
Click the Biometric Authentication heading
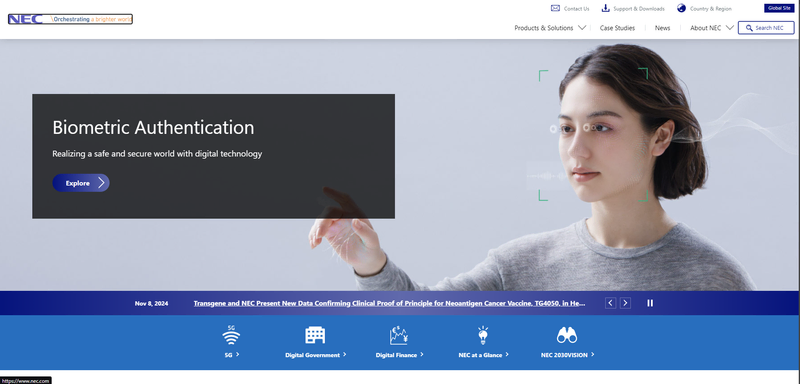(153, 127)
